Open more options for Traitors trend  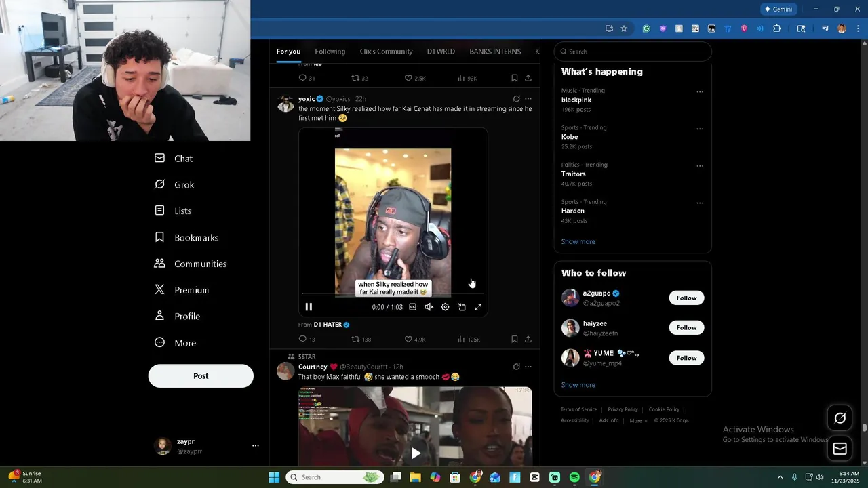tap(700, 166)
